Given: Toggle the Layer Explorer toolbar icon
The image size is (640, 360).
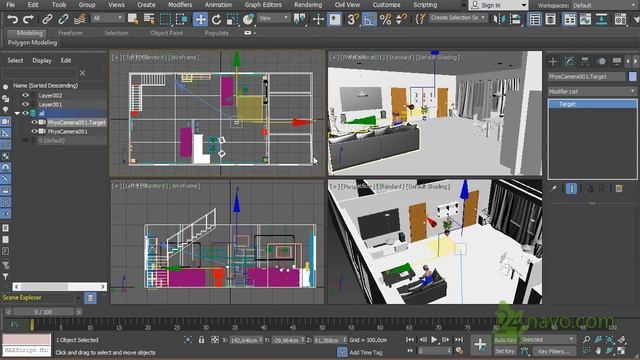Looking at the screenshot, I should pyautogui.click(x=551, y=19).
